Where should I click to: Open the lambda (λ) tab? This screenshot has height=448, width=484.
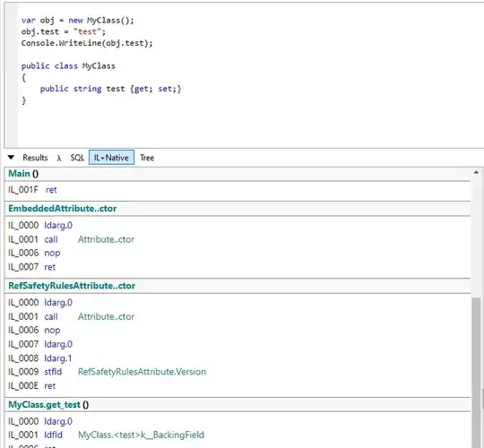(x=59, y=158)
